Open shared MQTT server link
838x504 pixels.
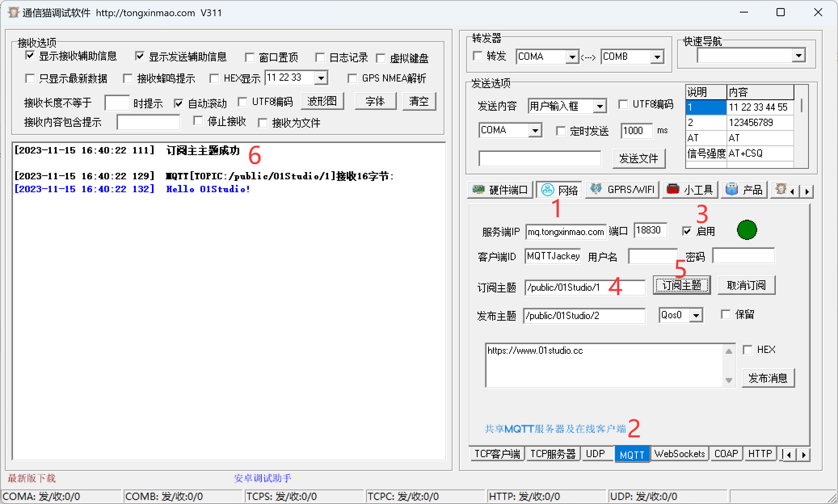coord(555,428)
